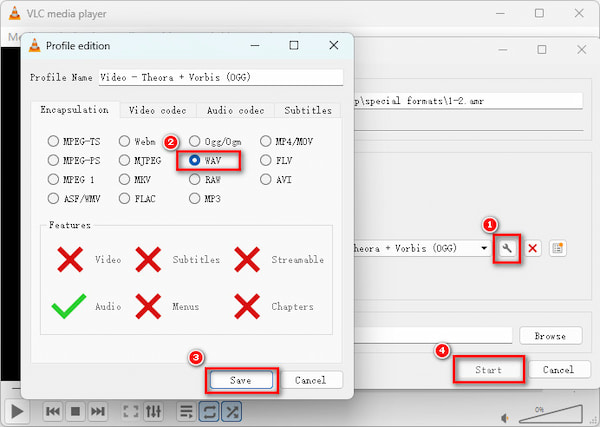Click the cone icon of Profile edition
Image resolution: width=600 pixels, height=427 pixels.
pyautogui.click(x=34, y=45)
